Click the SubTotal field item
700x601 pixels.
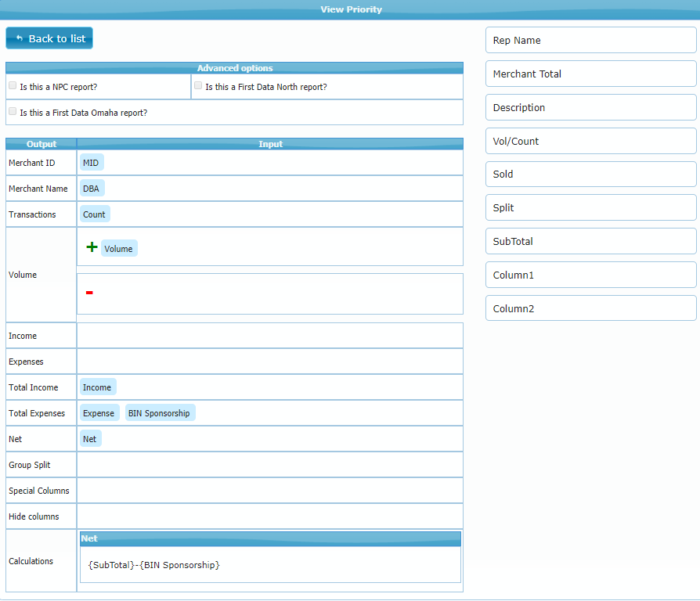coord(590,242)
